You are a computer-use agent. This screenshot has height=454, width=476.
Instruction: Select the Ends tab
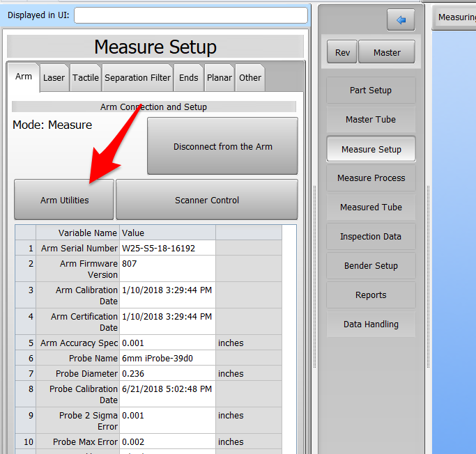click(x=188, y=78)
